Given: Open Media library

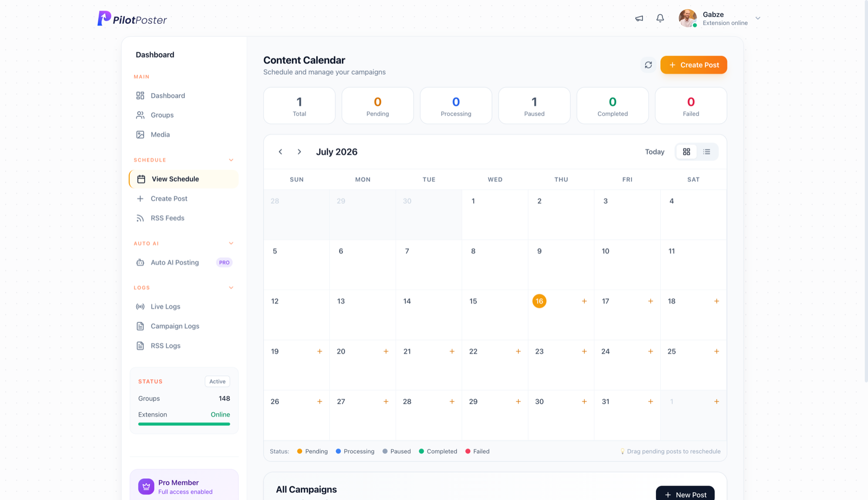Looking at the screenshot, I should click(184, 134).
